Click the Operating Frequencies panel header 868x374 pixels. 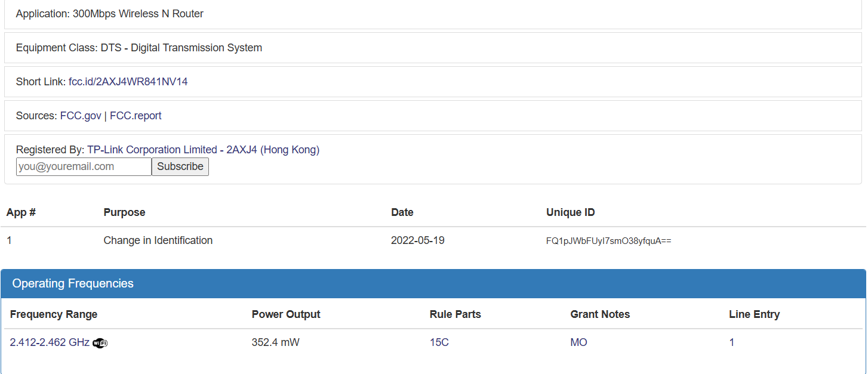(x=73, y=283)
